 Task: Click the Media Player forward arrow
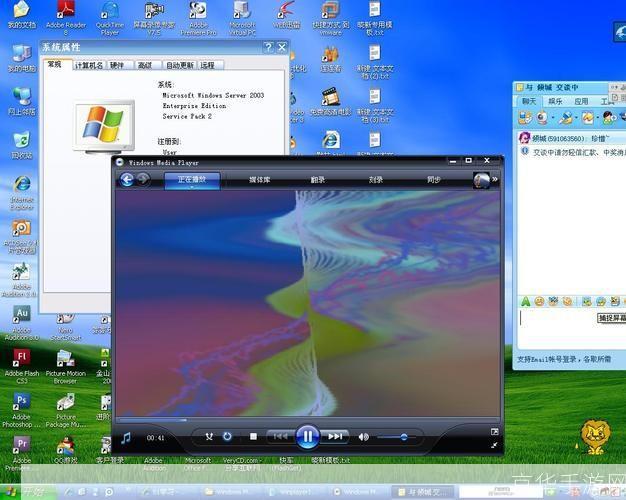pyautogui.click(x=143, y=180)
